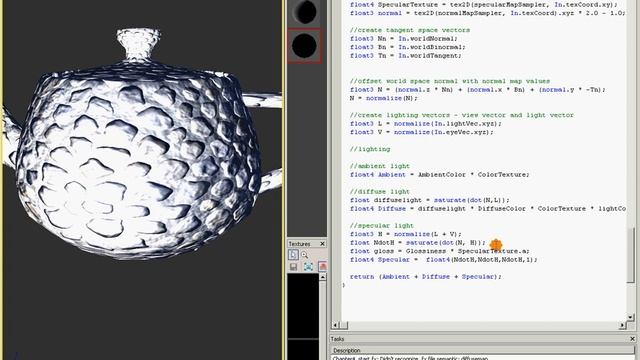Screen dimensions: 640x360
Task: Click the code editor horizontal scrollbar thumb
Action: [344, 325]
